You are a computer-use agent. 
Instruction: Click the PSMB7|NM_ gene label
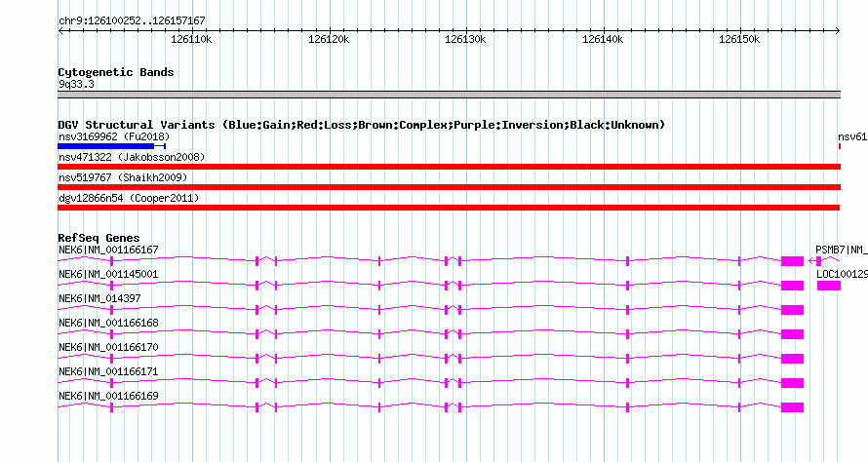tap(842, 250)
